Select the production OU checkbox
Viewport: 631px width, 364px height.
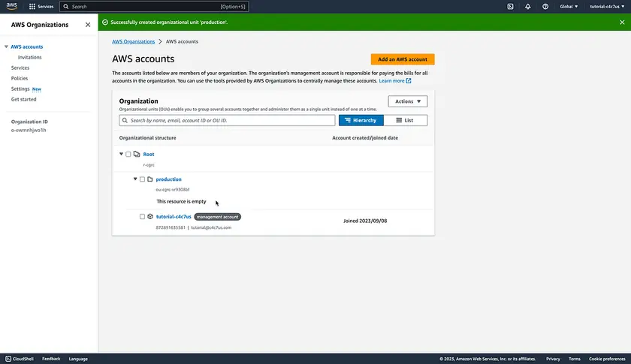(x=142, y=179)
